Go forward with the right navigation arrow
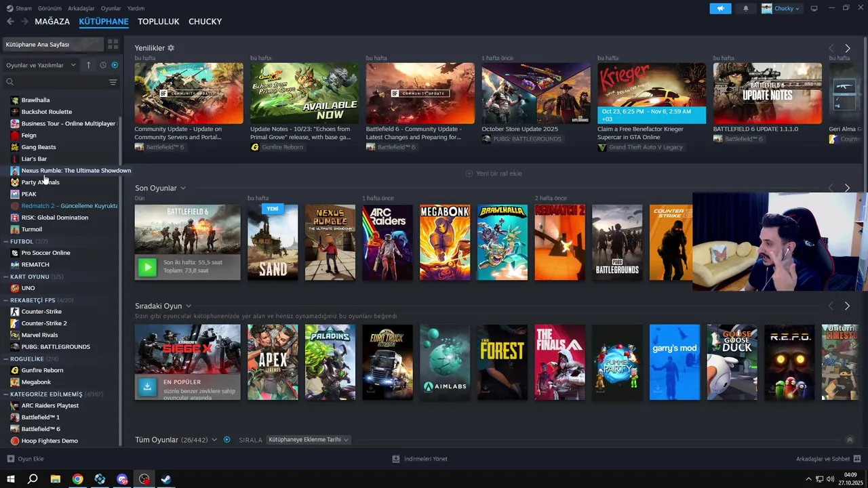Viewport: 868px width, 488px height. click(24, 22)
